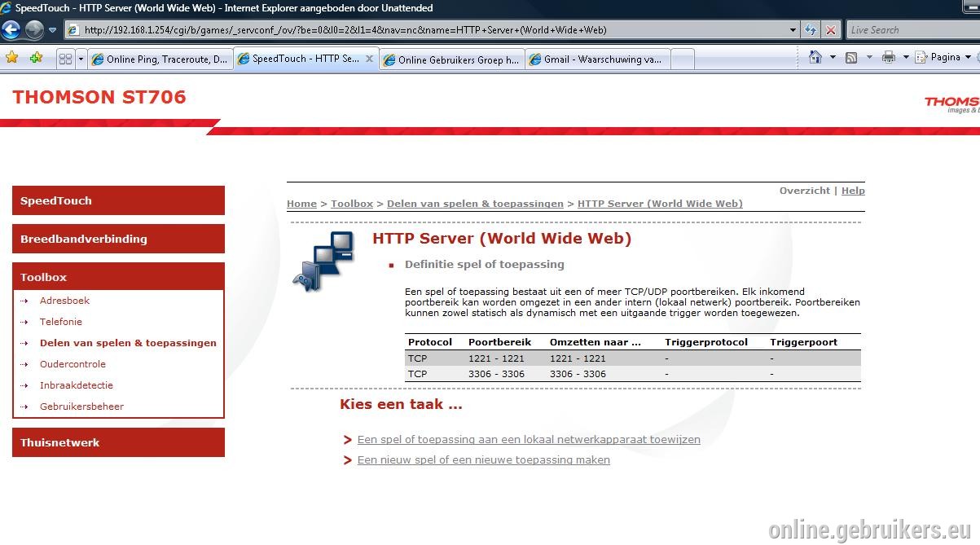Image resolution: width=980 pixels, height=545 pixels.
Task: Open the Thuisnetwerk sidebar section
Action: [x=118, y=442]
